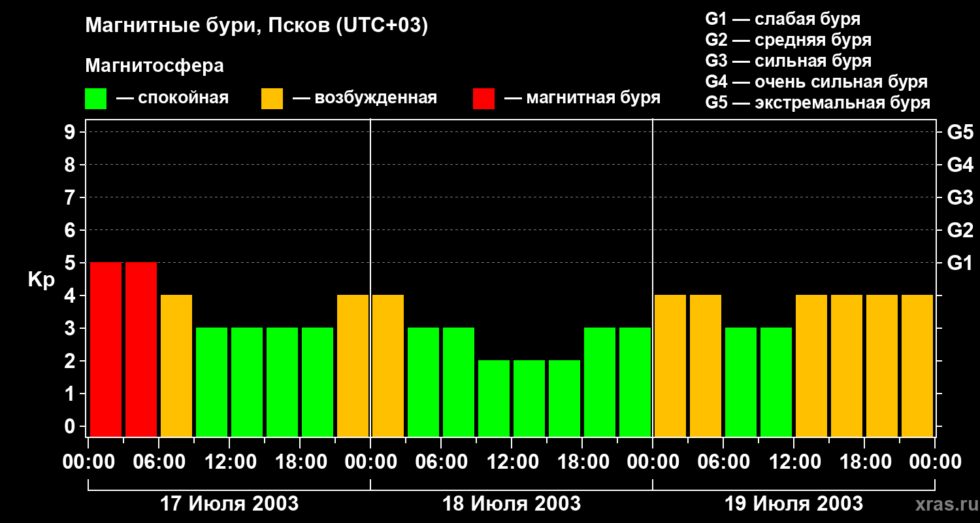Click the '17 Июля 2003' date label
Image resolution: width=980 pixels, height=523 pixels.
229,504
